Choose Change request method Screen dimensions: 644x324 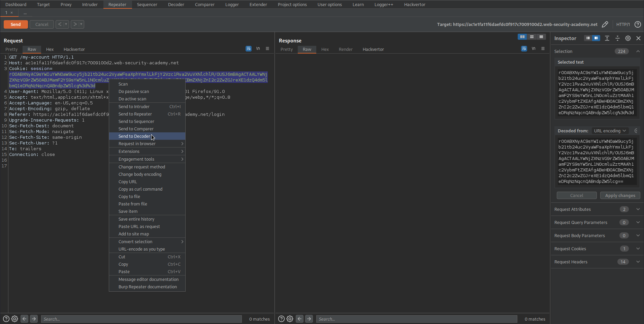[x=147, y=167]
